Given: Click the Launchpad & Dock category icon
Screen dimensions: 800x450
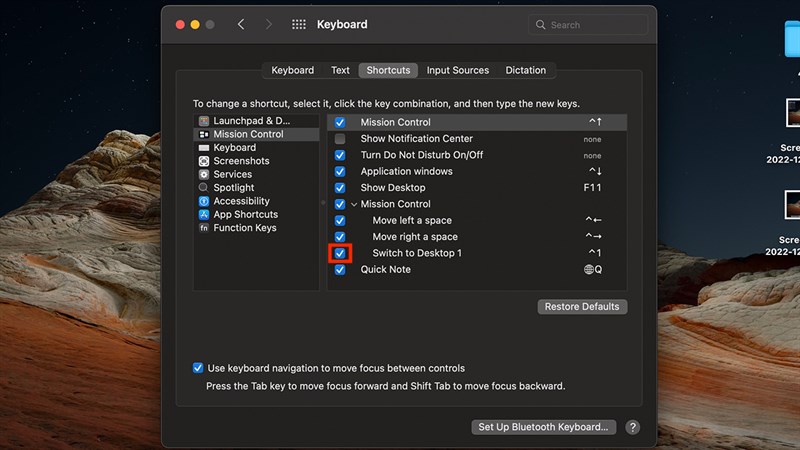Looking at the screenshot, I should (204, 121).
